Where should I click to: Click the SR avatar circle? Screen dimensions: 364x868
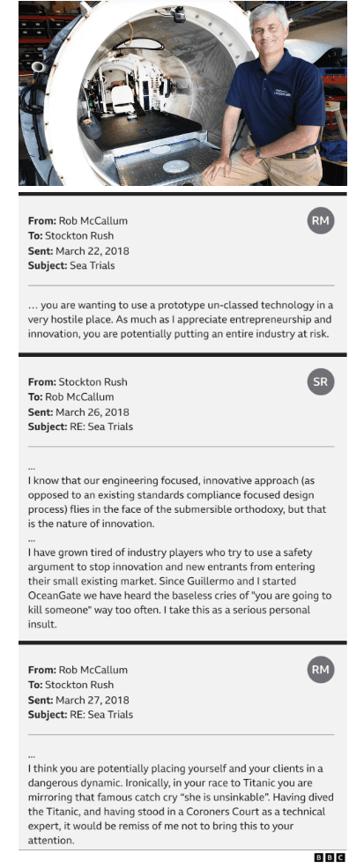320,382
